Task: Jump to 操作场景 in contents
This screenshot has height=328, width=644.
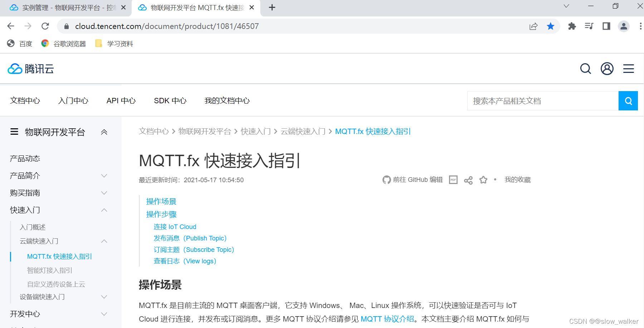Action: tap(161, 202)
